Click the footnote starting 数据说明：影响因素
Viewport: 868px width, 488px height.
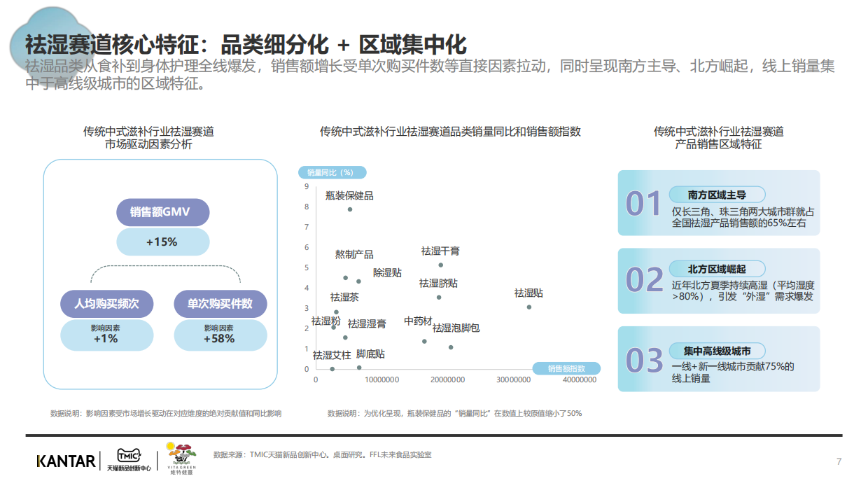(167, 413)
